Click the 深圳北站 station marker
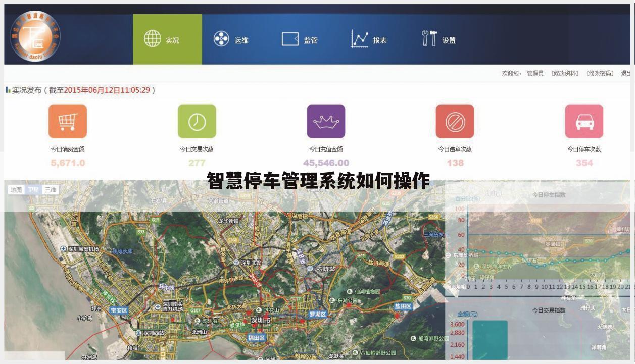This screenshot has height=364, width=635. click(248, 263)
